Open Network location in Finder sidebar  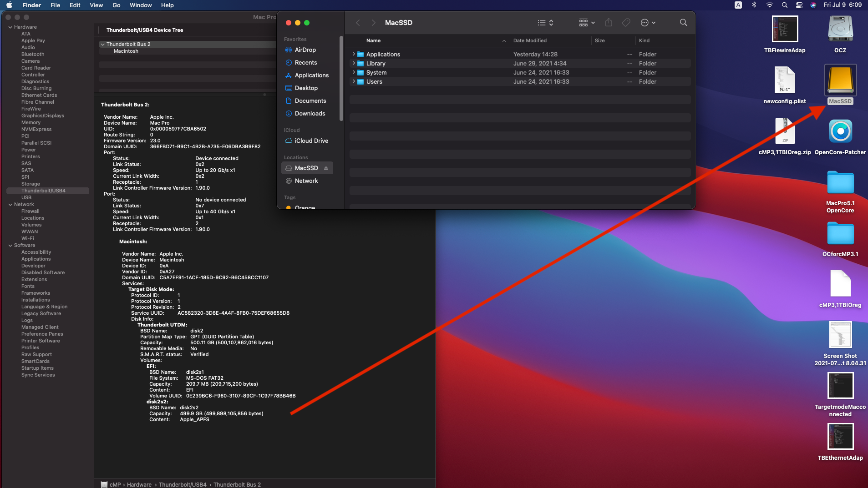306,181
